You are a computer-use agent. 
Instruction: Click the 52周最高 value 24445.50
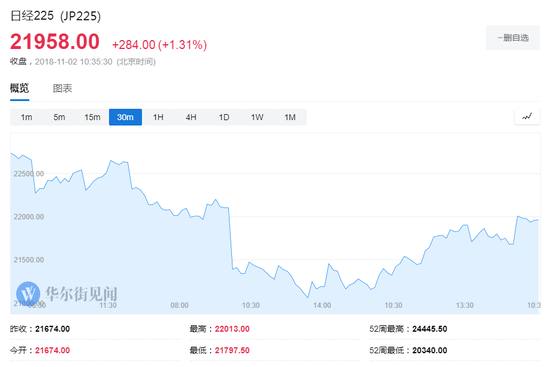[430, 329]
